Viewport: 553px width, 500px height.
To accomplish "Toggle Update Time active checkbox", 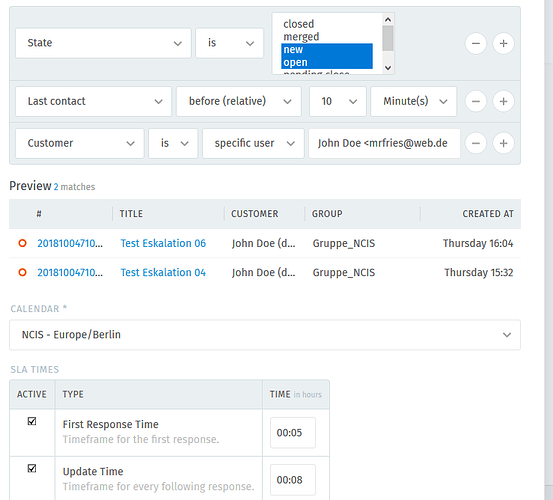I will [32, 468].
